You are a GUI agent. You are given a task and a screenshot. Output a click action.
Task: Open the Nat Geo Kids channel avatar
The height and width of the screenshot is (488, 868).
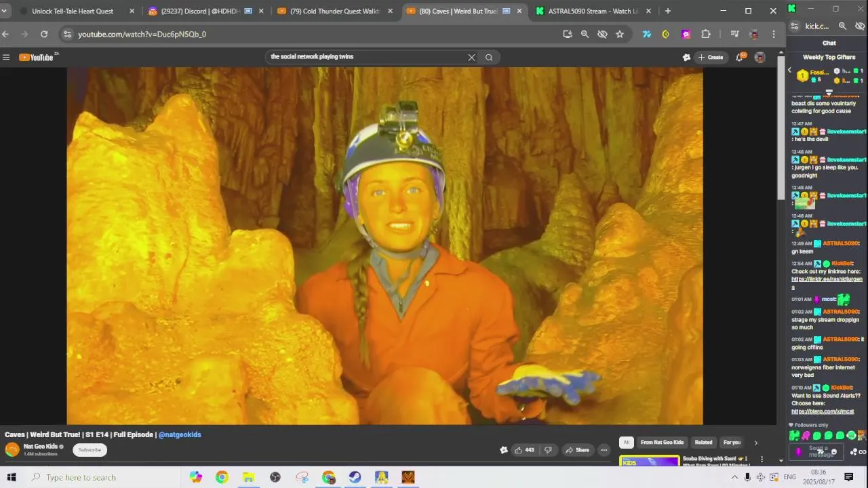pyautogui.click(x=12, y=449)
